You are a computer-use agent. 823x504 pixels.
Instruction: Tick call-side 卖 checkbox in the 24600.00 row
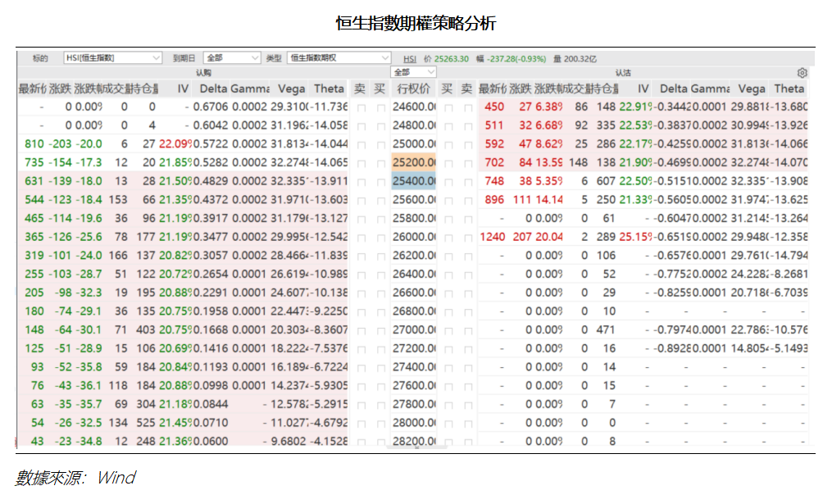[x=361, y=107]
